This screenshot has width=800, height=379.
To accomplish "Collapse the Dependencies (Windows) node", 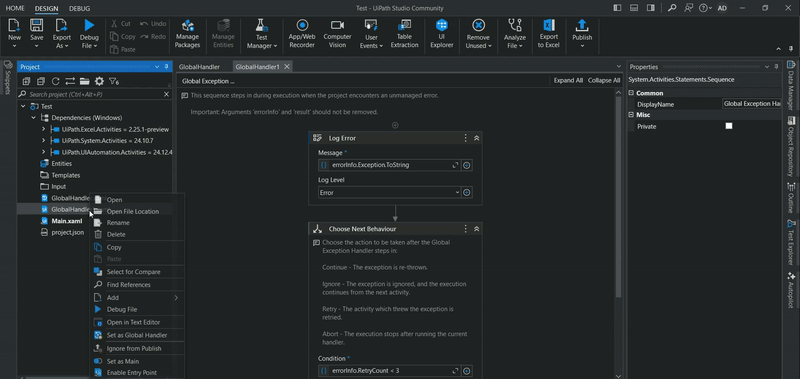I will 33,117.
